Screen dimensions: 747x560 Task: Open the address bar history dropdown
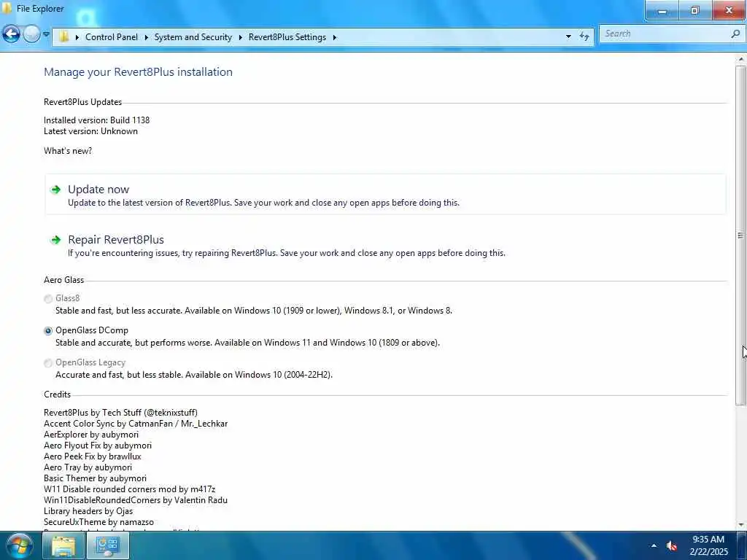point(568,36)
